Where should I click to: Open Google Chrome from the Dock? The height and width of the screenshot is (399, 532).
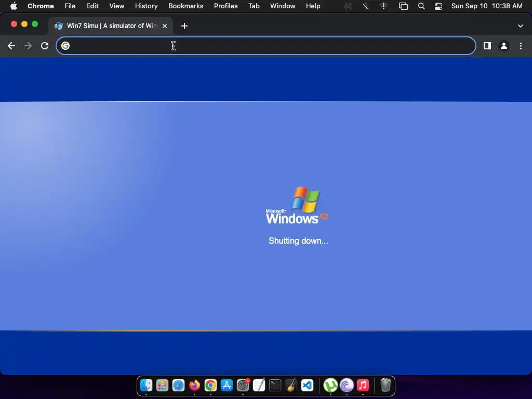tap(211, 385)
